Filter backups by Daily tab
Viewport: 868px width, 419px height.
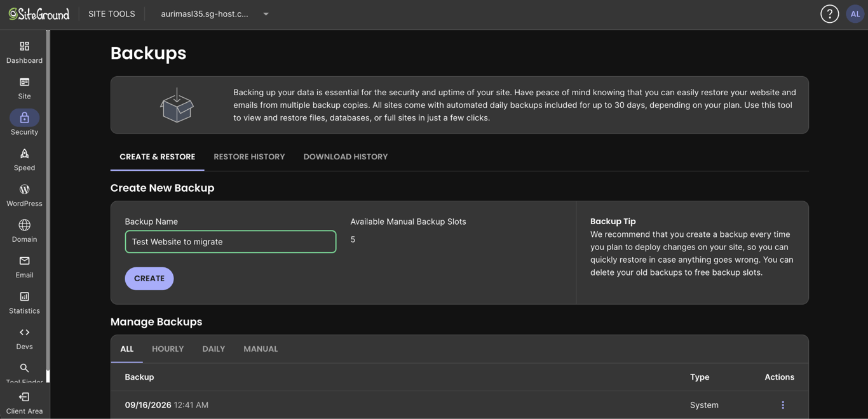click(x=214, y=349)
